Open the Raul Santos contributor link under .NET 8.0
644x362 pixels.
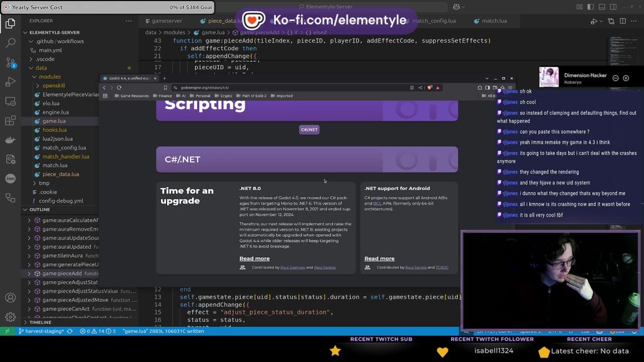tap(325, 267)
